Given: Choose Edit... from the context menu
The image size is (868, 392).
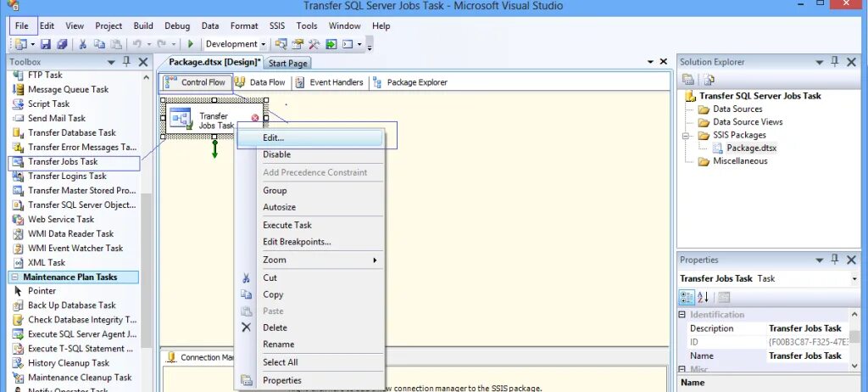Looking at the screenshot, I should pos(310,138).
